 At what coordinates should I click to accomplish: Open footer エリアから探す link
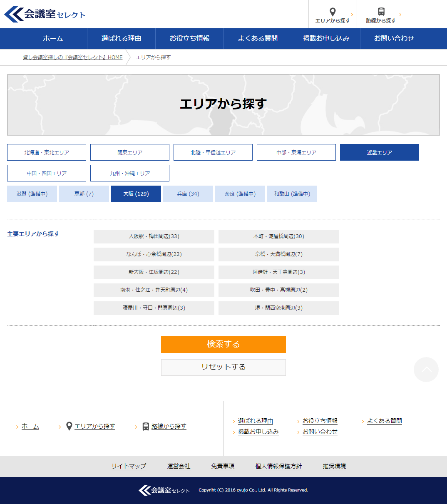[95, 427]
